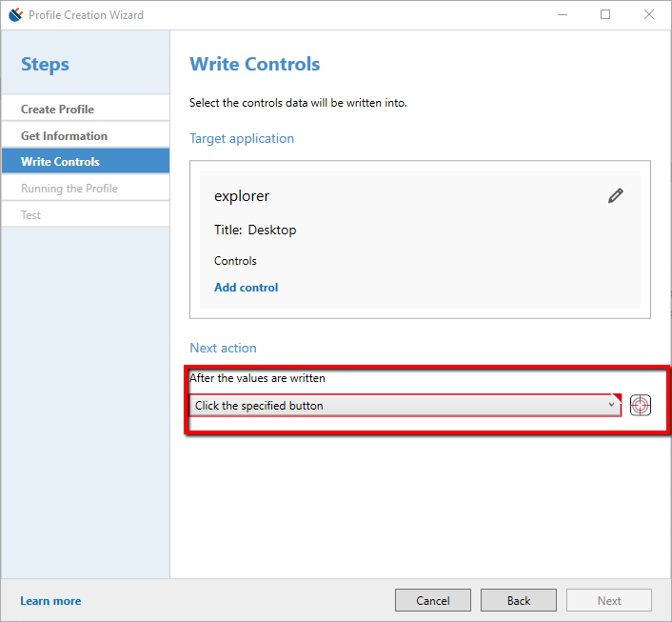Maximize the wizard window
This screenshot has width=672, height=622.
click(605, 14)
